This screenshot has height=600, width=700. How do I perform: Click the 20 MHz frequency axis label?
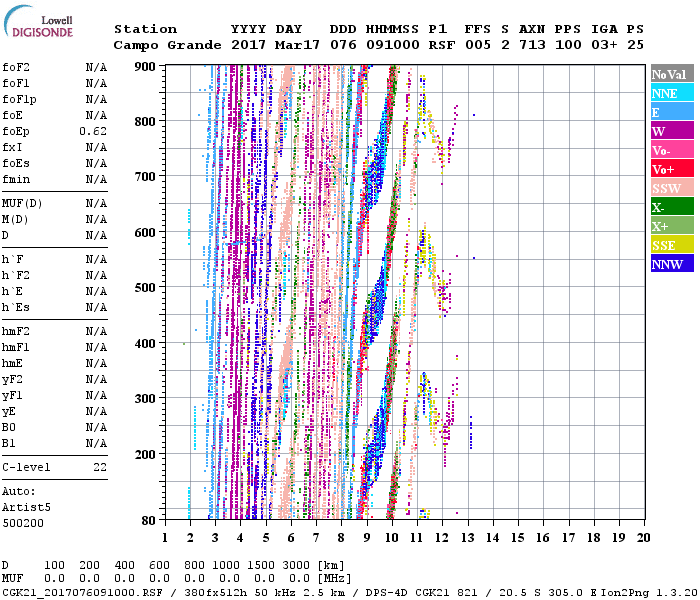tap(643, 538)
